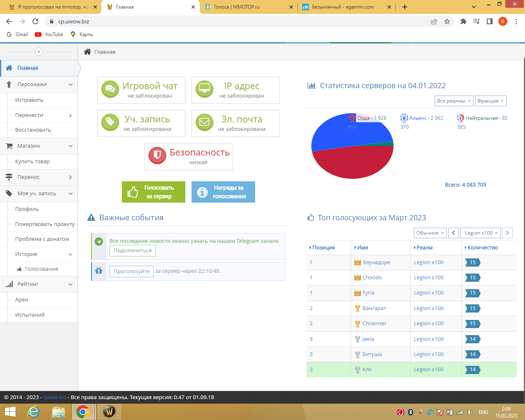Open Internet Explorer from the taskbar
Screen dimensions: 525x420
tap(33, 412)
